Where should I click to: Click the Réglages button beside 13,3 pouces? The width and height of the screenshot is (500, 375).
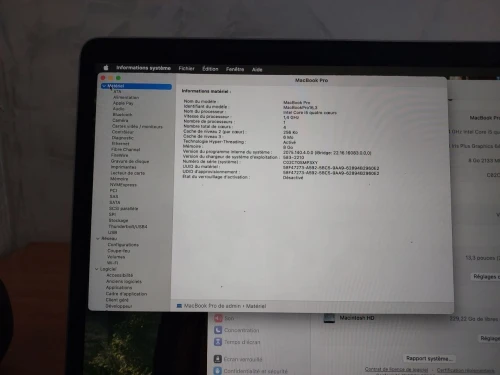pyautogui.click(x=486, y=277)
